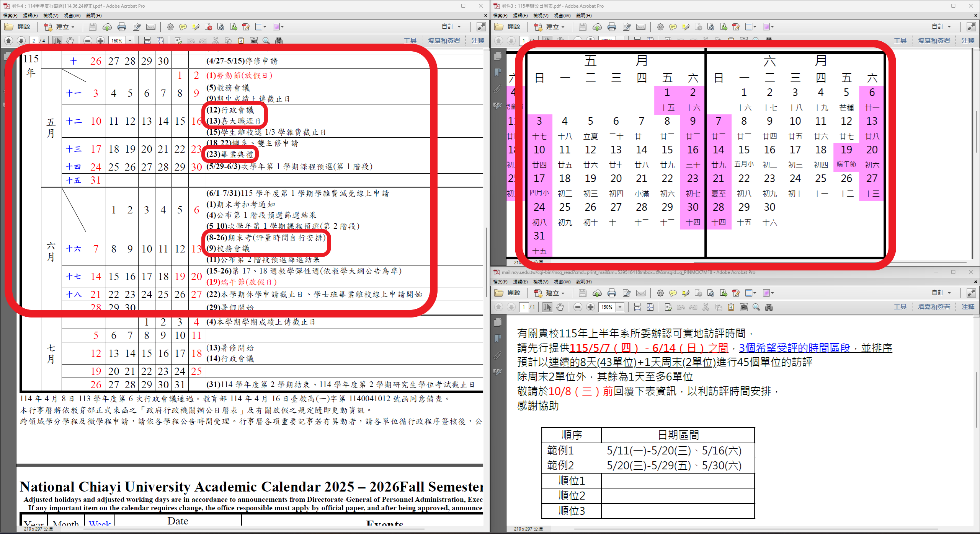Toggle page thumbnails panel in bottom-right window
Image resolution: width=980 pixels, height=534 pixels.
click(x=498, y=322)
